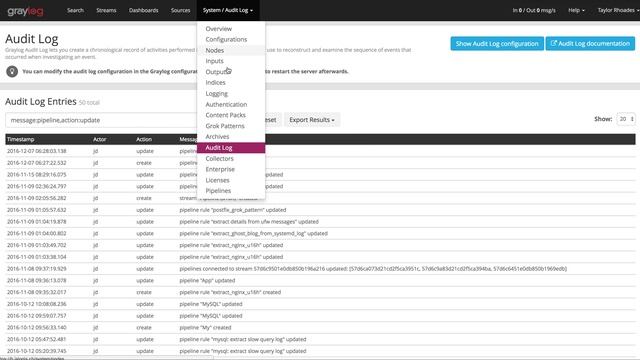This screenshot has width=640, height=360.
Task: Click the info lightbulb icon beside configuration note
Action: [x=12, y=71]
